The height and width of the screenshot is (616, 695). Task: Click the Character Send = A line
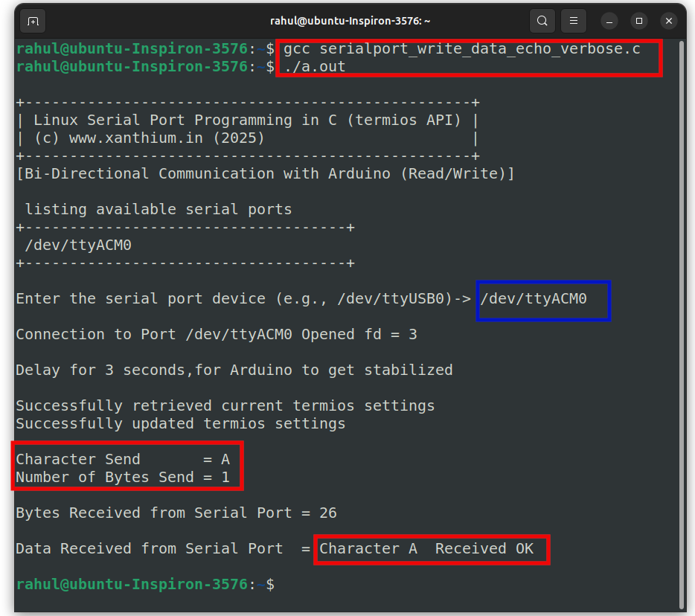pyautogui.click(x=120, y=459)
